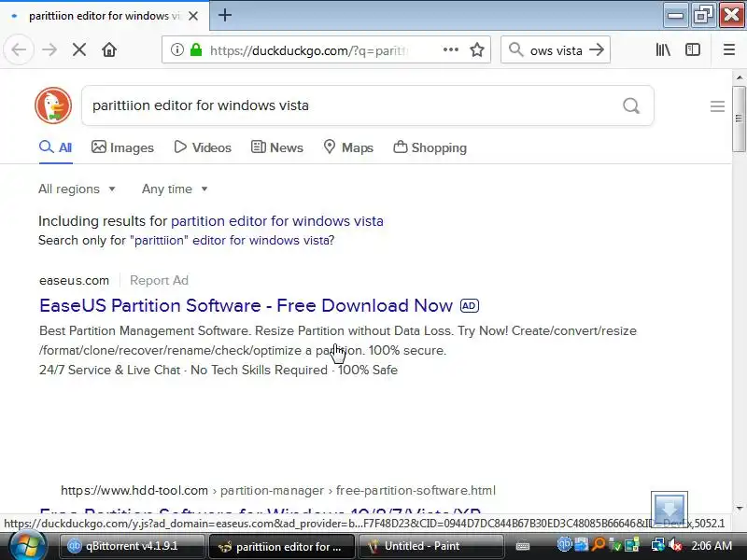The image size is (747, 560).
Task: Click the orange magnifier tray icon
Action: (x=599, y=545)
